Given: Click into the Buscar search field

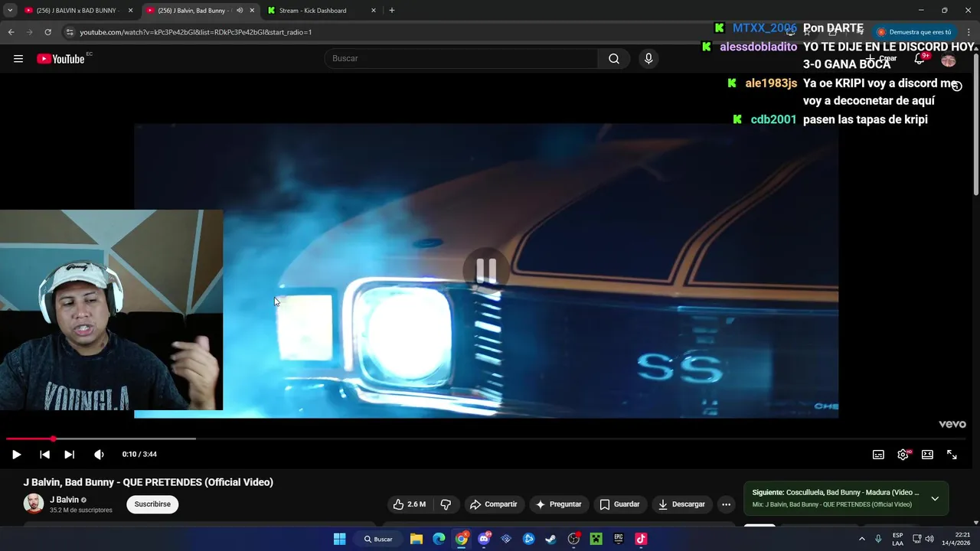Looking at the screenshot, I should coord(462,59).
